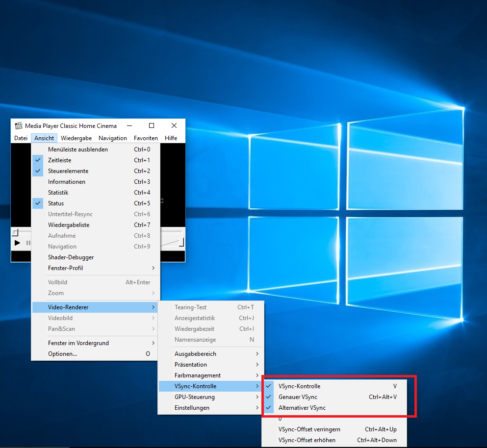This screenshot has height=448, width=487.
Task: Click the seek bar thumb in player
Action: pyautogui.click(x=15, y=232)
